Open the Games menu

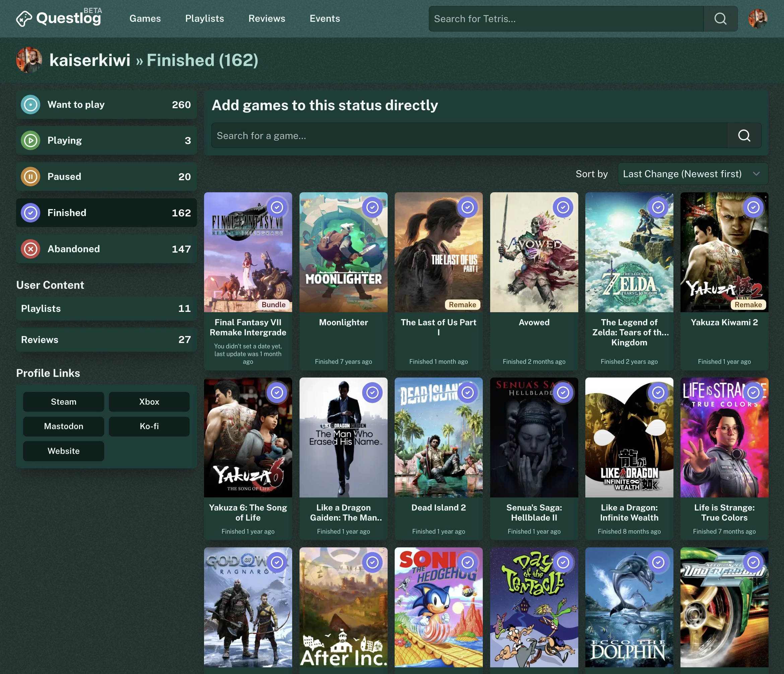click(145, 18)
